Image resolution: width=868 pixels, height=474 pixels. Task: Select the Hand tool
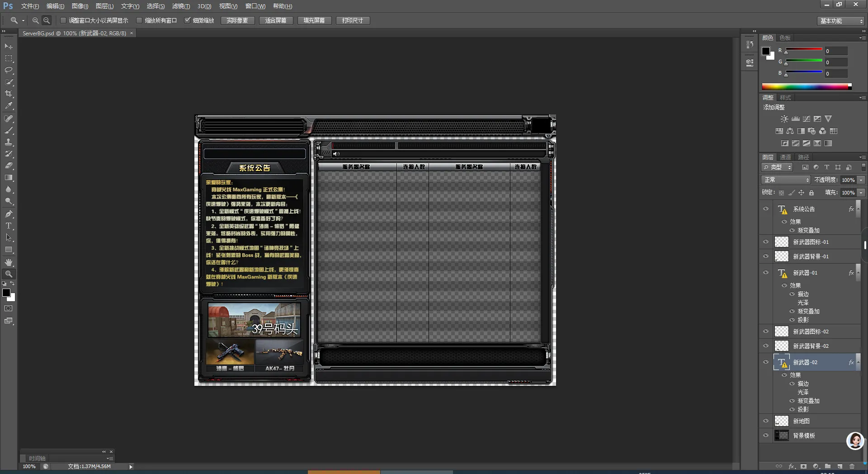(x=9, y=262)
